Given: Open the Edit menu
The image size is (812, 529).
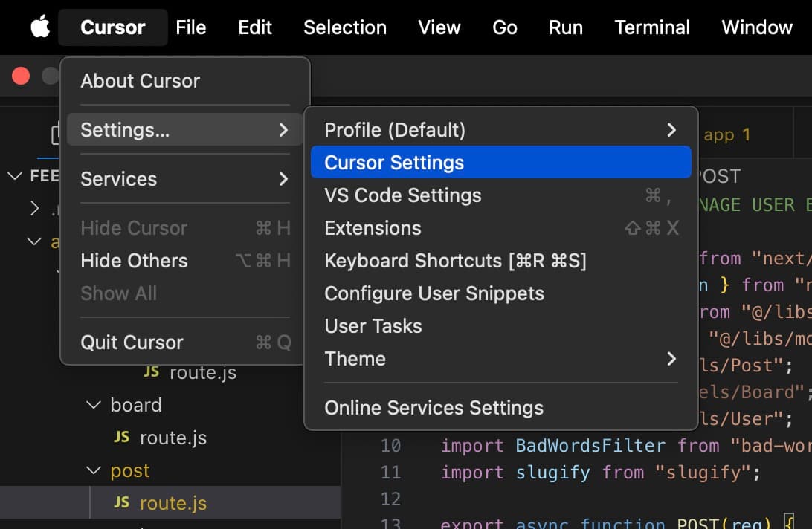Looking at the screenshot, I should click(255, 27).
